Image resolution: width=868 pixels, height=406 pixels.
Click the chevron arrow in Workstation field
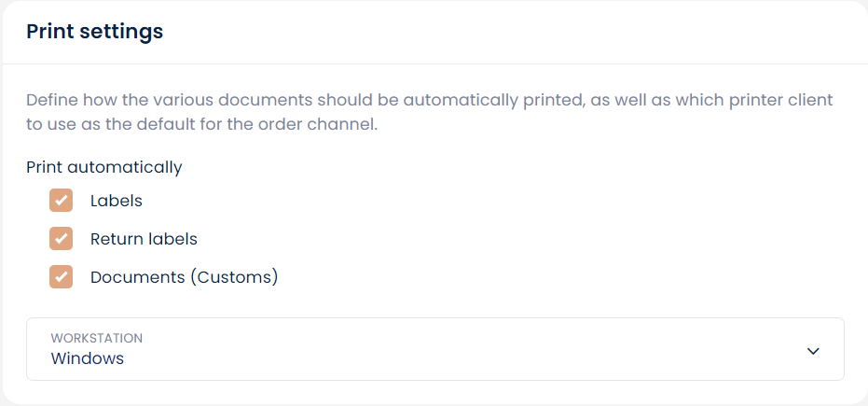pos(813,350)
